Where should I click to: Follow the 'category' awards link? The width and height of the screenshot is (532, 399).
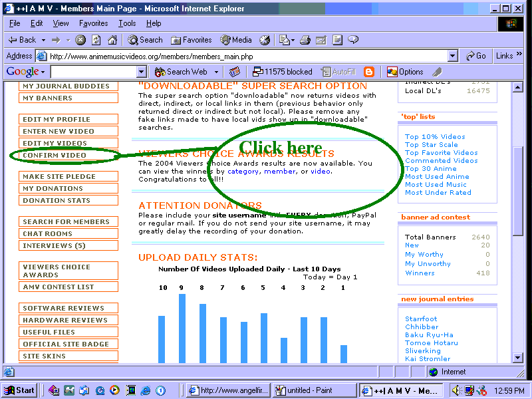click(x=243, y=172)
